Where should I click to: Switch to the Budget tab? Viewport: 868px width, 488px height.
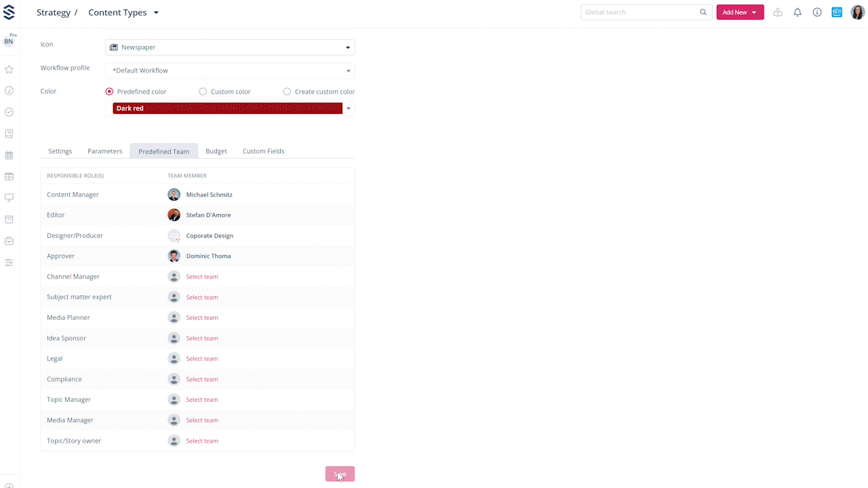pos(216,151)
